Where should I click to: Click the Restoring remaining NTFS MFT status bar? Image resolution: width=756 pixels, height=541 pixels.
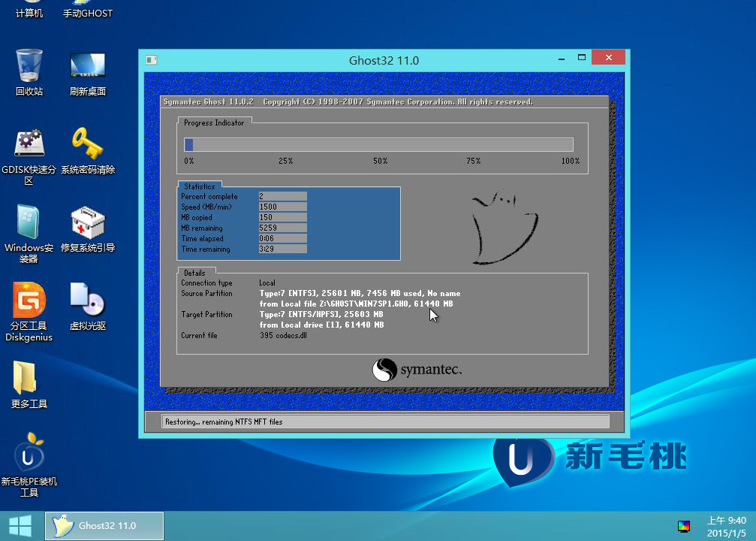[385, 422]
